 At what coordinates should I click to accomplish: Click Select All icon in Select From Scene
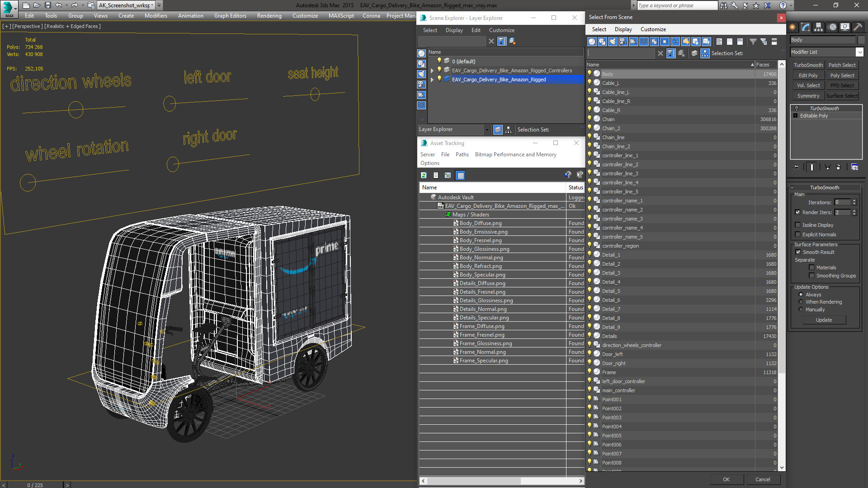tap(719, 42)
